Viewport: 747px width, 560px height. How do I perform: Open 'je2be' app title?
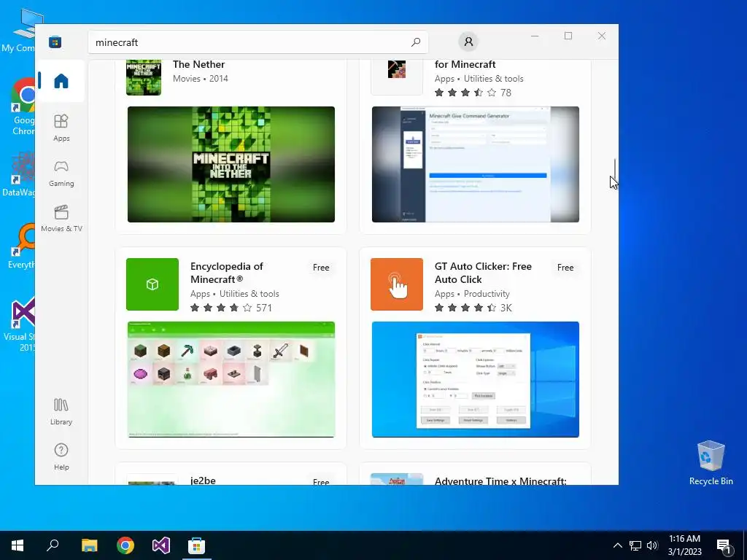pyautogui.click(x=203, y=480)
